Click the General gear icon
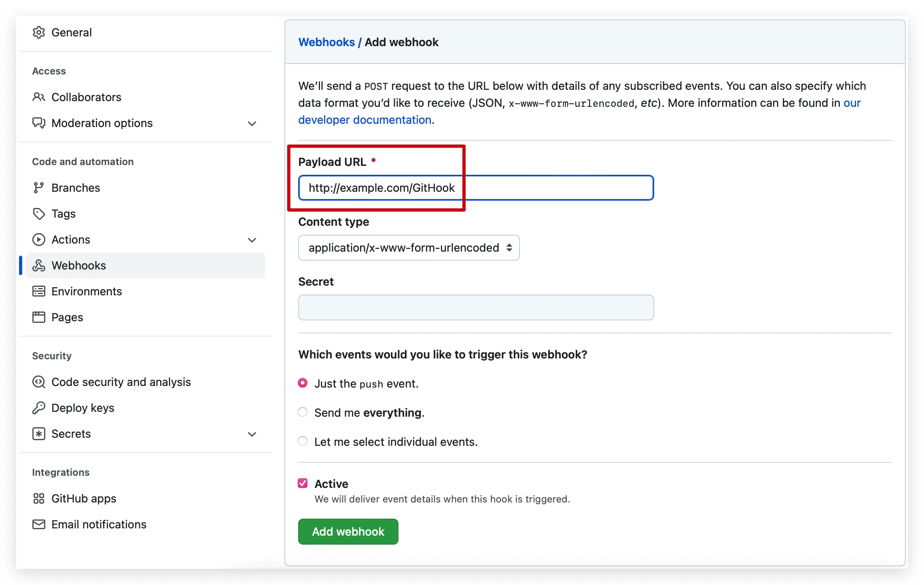 [39, 32]
